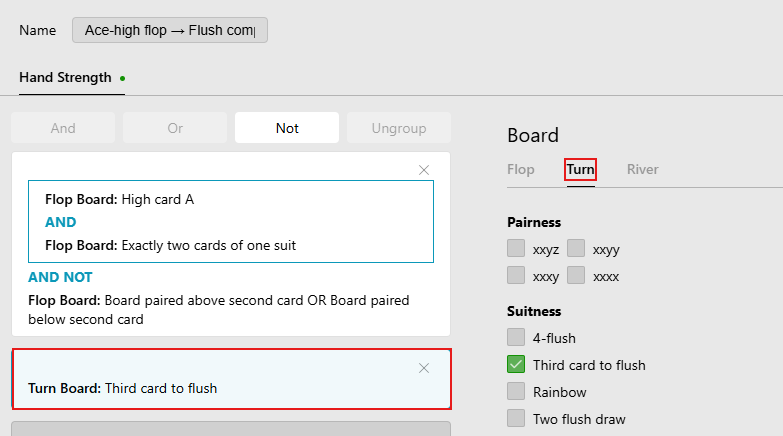Select the Turn board tab
Image resolution: width=783 pixels, height=436 pixels.
tap(580, 169)
